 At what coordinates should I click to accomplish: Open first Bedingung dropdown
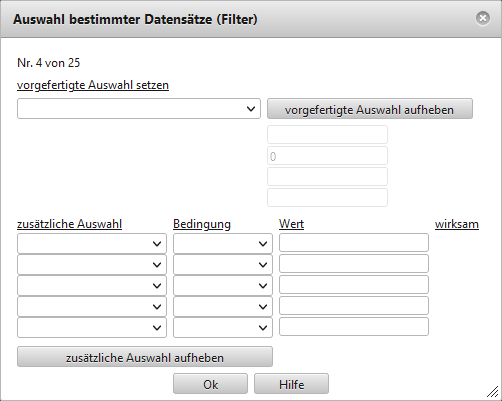click(x=223, y=244)
